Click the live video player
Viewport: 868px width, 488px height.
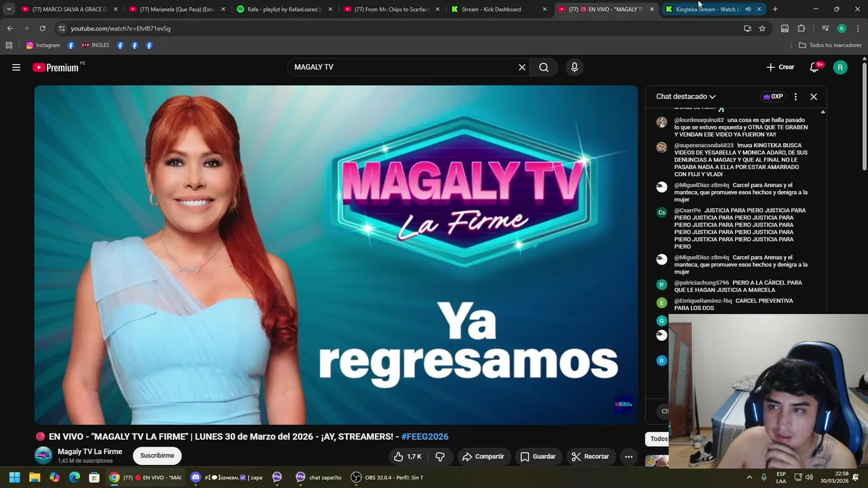pos(336,255)
